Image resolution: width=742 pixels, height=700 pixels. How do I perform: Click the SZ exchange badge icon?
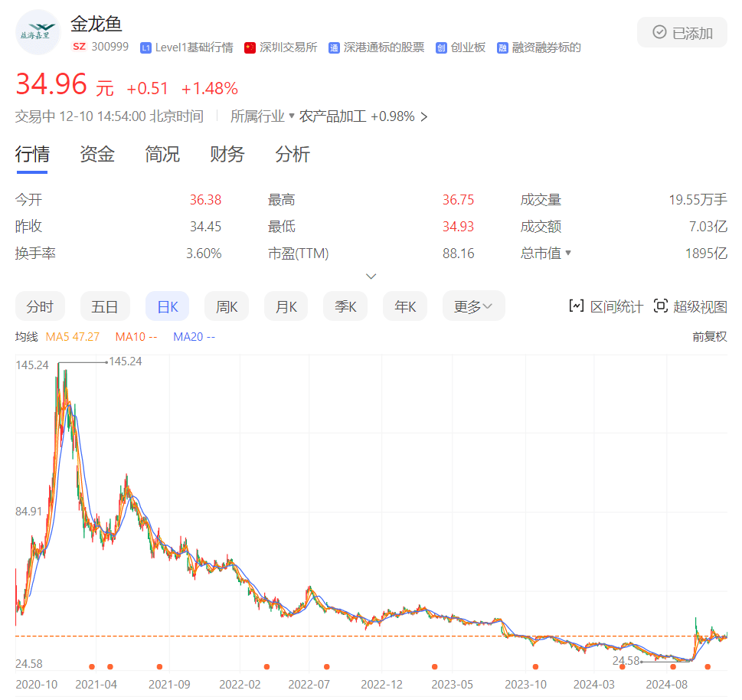pyautogui.click(x=79, y=47)
